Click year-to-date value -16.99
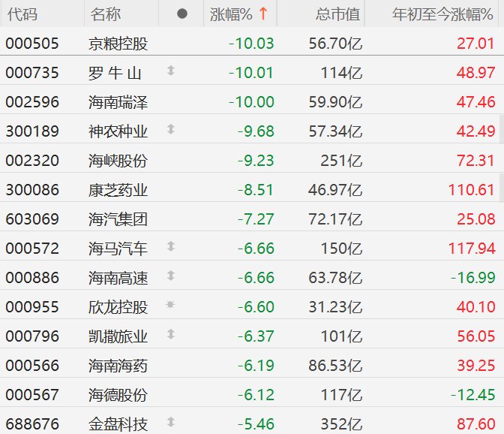504x434 pixels. tap(472, 278)
